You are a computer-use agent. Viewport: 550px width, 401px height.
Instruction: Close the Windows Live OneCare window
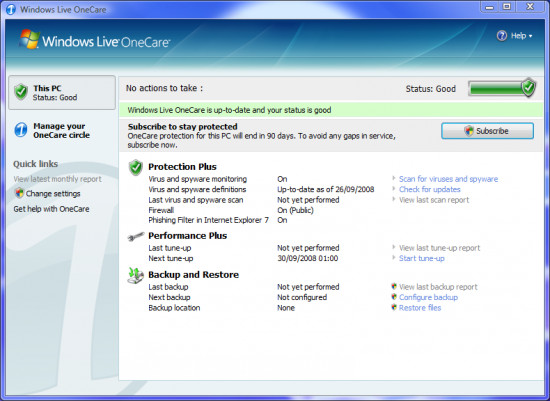[530, 7]
